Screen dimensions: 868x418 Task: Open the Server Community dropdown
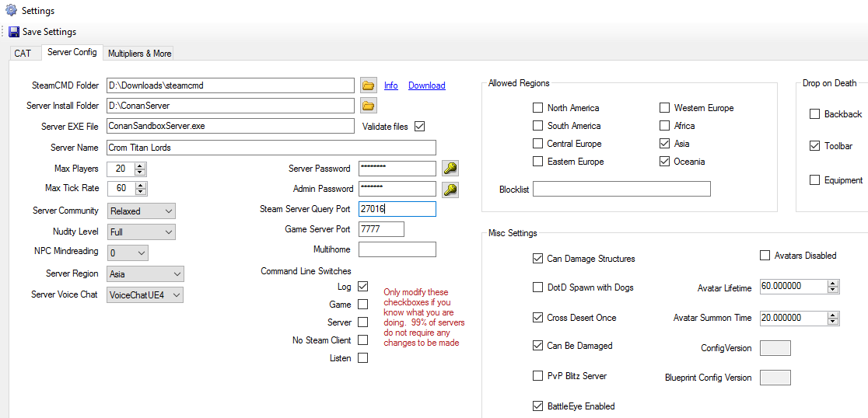(x=141, y=211)
